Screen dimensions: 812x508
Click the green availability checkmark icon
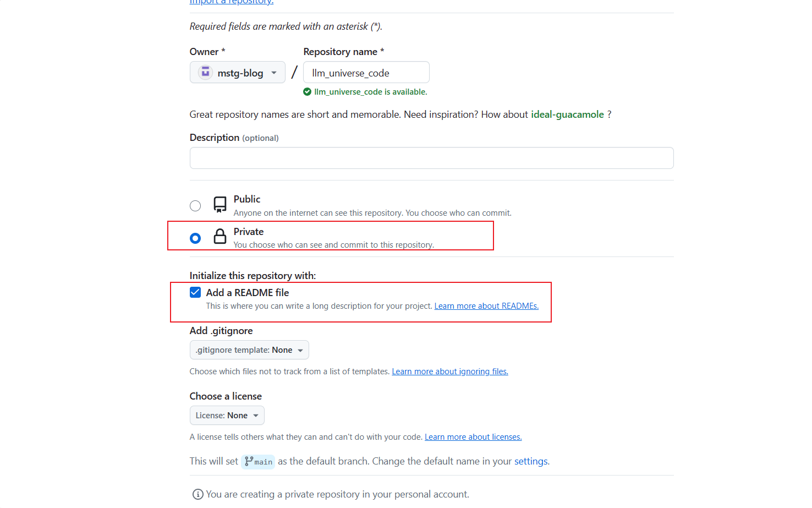(308, 92)
